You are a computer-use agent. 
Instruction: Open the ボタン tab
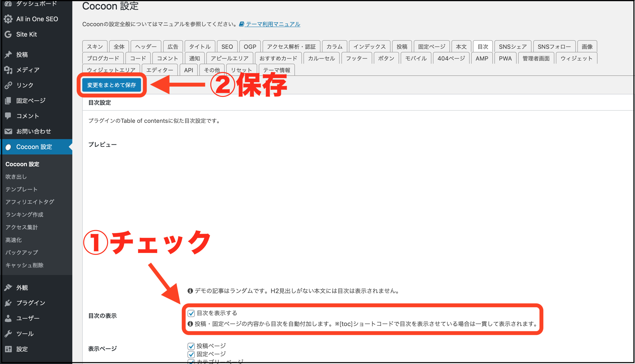[386, 58]
